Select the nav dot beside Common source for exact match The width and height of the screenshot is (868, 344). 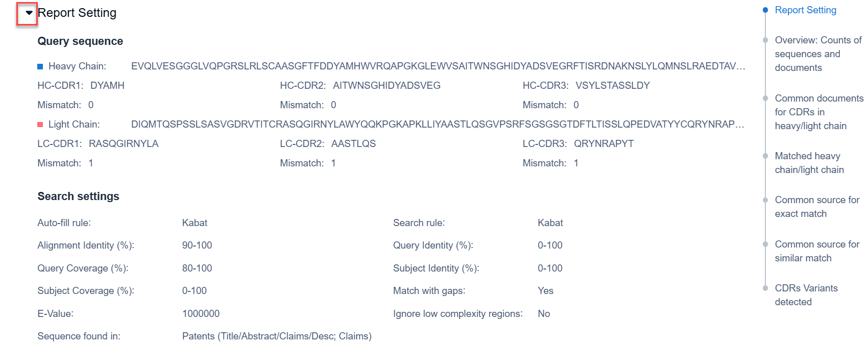coord(765,200)
